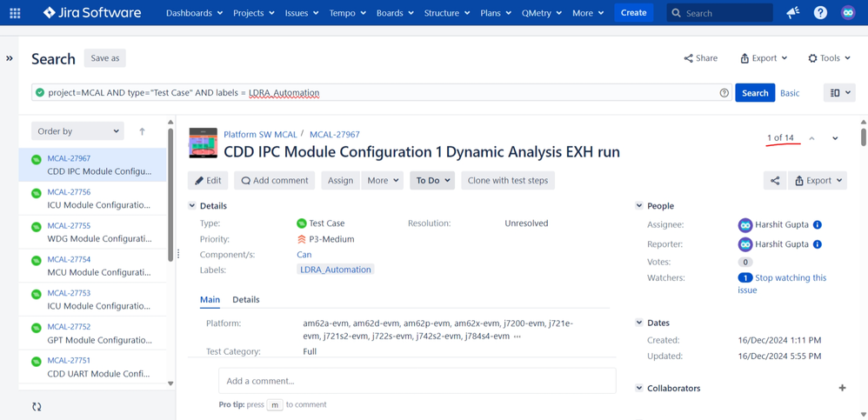Screen dimensions: 868x420
Task: Open the Structure menu
Action: (x=447, y=13)
